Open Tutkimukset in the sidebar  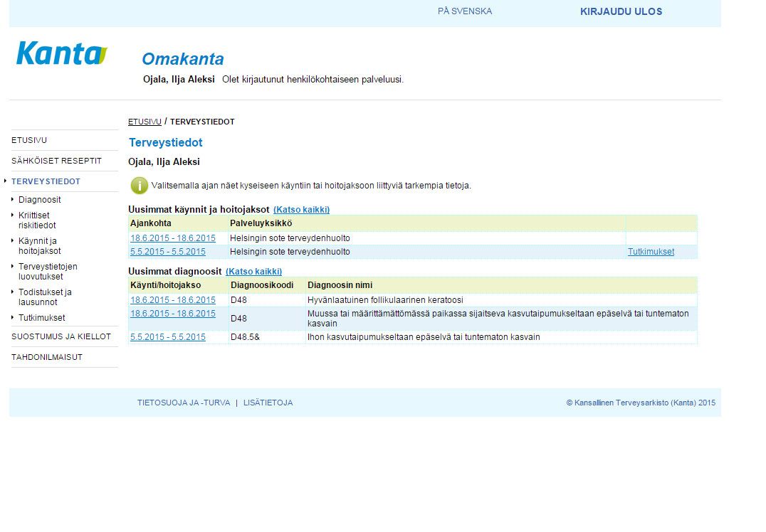click(41, 318)
